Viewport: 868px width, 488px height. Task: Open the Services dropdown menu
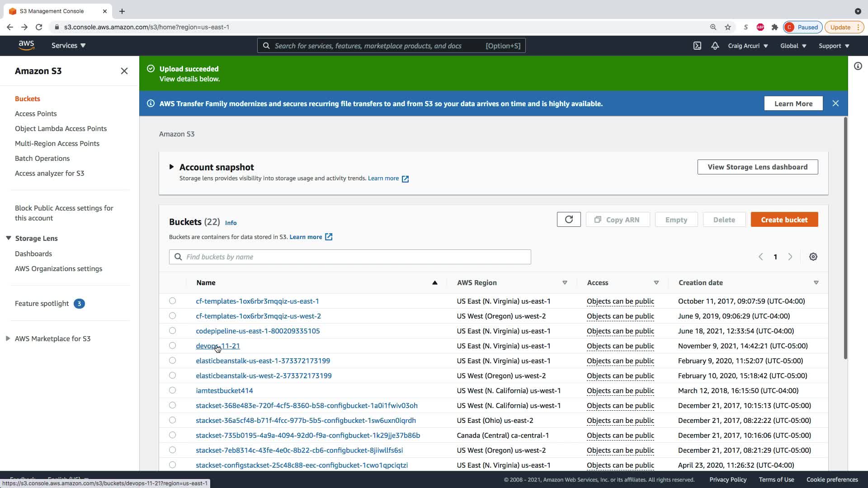pos(68,46)
